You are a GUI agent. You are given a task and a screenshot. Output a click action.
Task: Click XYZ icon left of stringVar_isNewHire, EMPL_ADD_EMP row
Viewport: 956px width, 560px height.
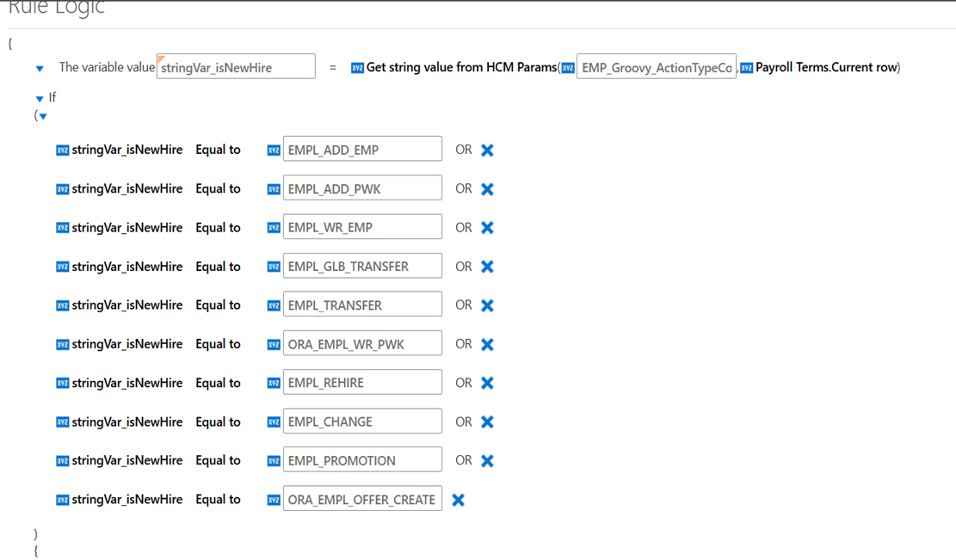click(62, 150)
